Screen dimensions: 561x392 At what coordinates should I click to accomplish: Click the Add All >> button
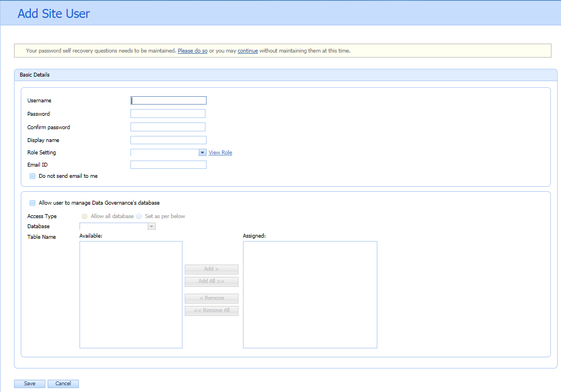coord(212,282)
